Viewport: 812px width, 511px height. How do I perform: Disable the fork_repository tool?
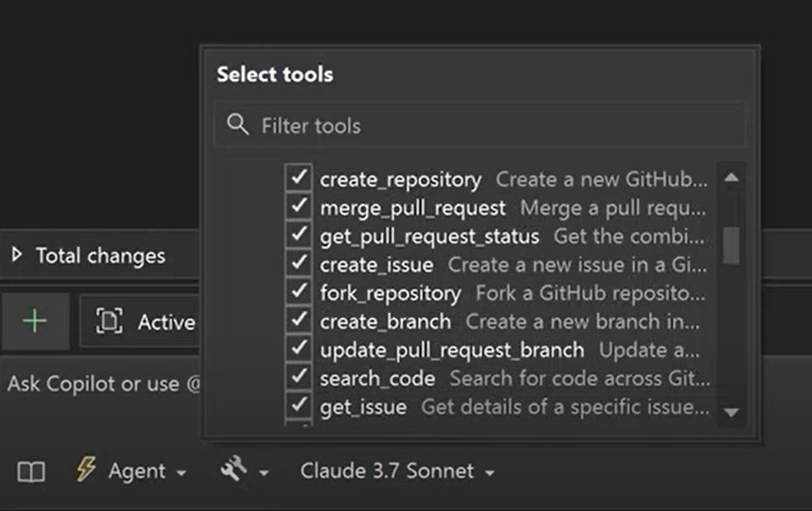pyautogui.click(x=298, y=293)
